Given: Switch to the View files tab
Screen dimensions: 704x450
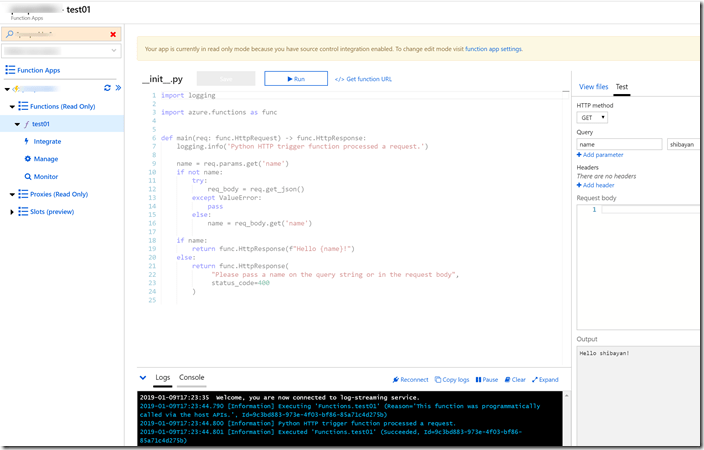Looking at the screenshot, I should point(593,87).
